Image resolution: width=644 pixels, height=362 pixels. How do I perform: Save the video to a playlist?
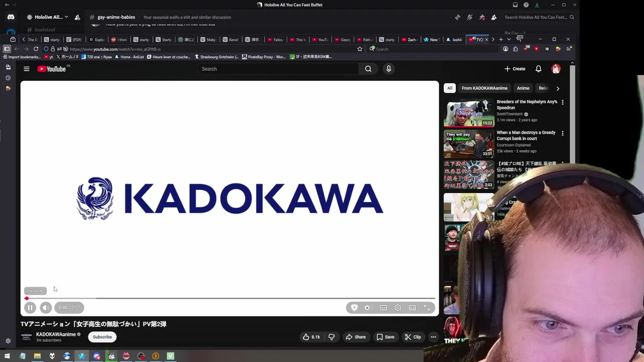point(385,337)
